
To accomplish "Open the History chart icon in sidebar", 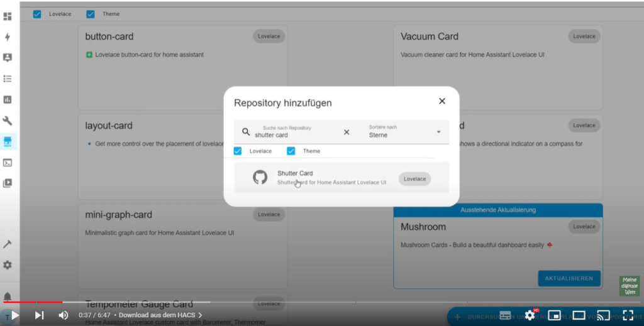I will (x=8, y=99).
